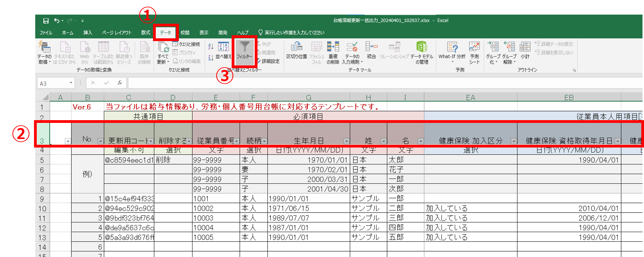
Task: Click the sort descending Z→A icon
Action: (x=211, y=57)
